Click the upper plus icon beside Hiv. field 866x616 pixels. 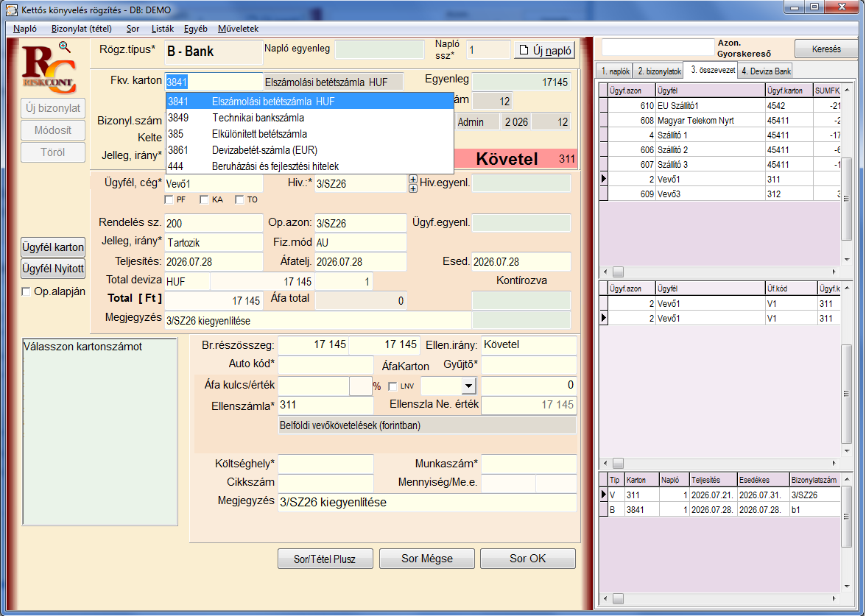412,179
